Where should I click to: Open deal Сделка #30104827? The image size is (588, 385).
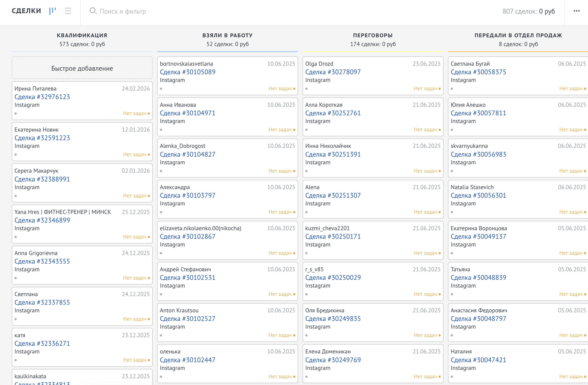(187, 154)
